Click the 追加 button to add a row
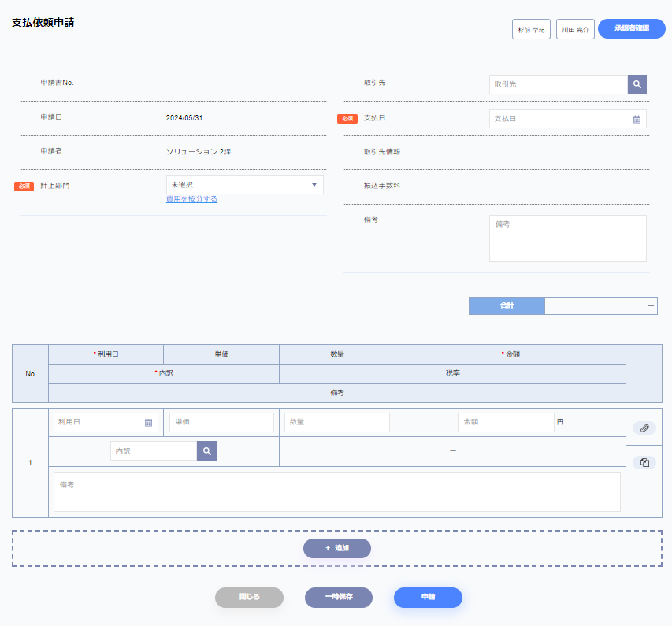 pyautogui.click(x=336, y=548)
